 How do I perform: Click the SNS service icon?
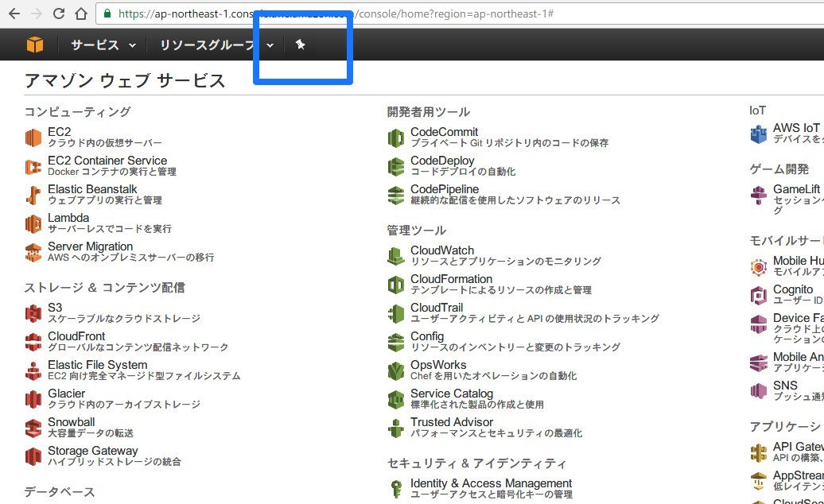pyautogui.click(x=758, y=391)
